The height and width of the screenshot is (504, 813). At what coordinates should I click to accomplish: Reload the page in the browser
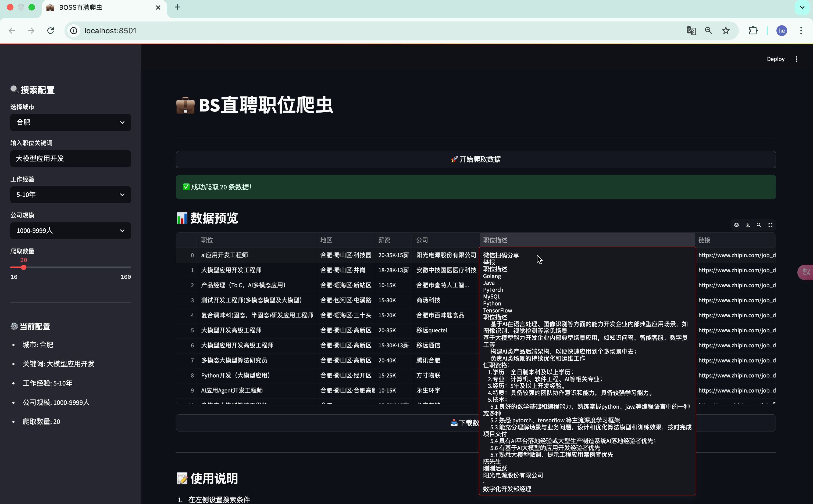(x=51, y=31)
